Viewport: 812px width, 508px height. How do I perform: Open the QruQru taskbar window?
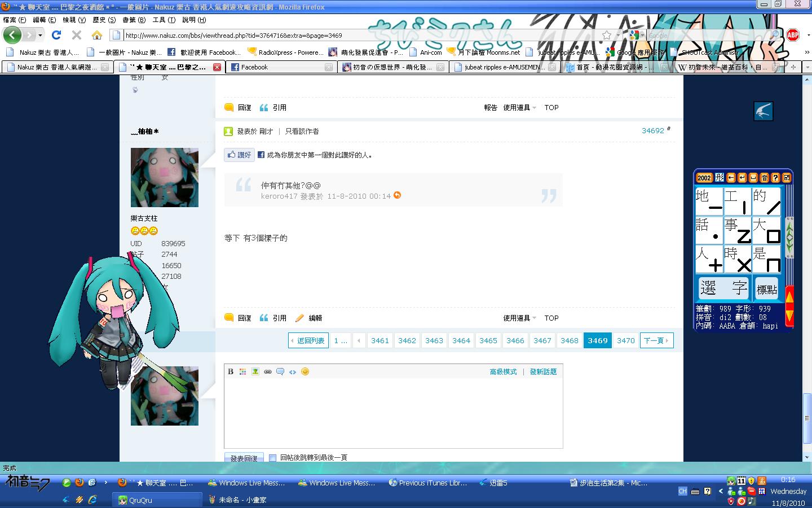pyautogui.click(x=158, y=500)
